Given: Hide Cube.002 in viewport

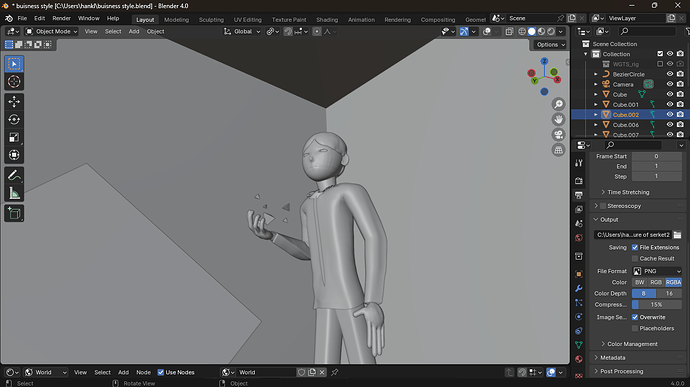Looking at the screenshot, I should point(670,114).
